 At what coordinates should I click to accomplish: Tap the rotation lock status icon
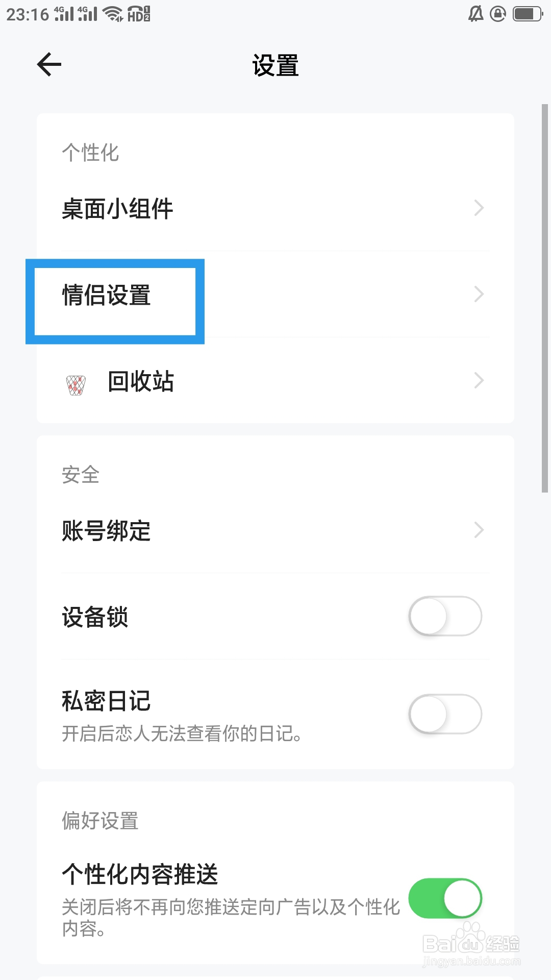click(498, 14)
